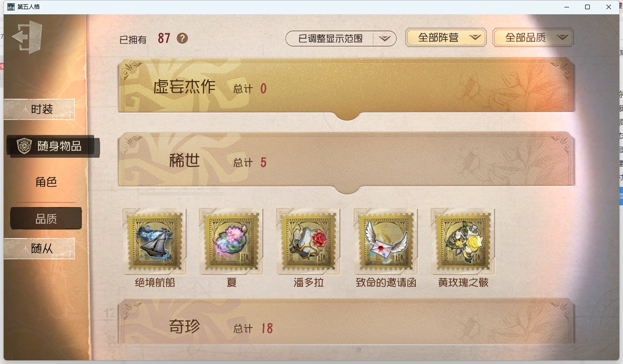Select the 黄玫瑰之骸 yellow rose stamp

coord(463,241)
